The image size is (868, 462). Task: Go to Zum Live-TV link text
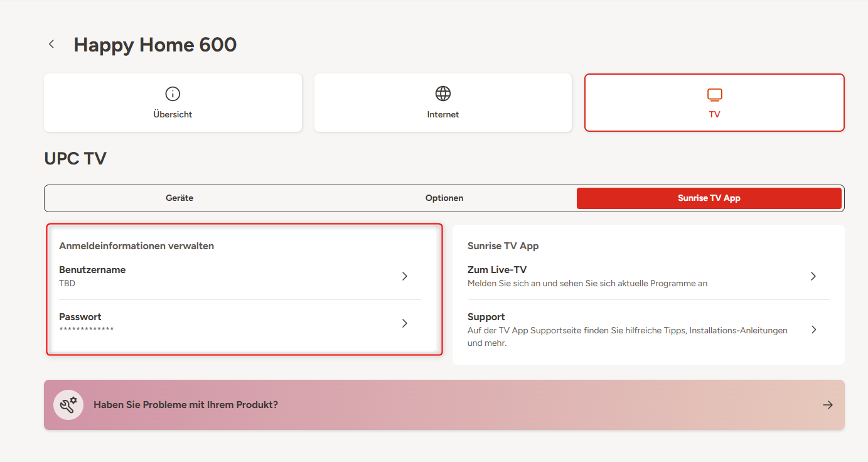click(497, 270)
